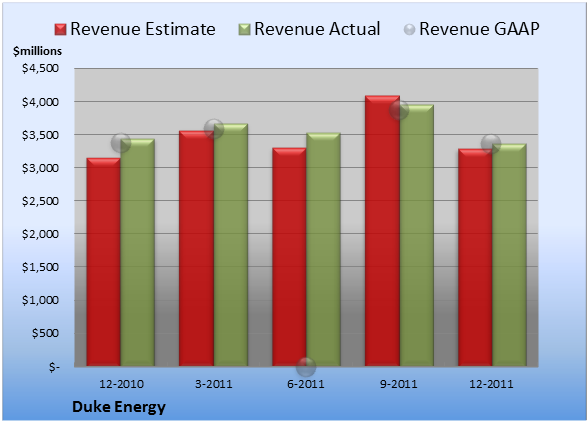588x422 pixels.
Task: Click the GAAP marker for 9-2011
Action: click(399, 110)
